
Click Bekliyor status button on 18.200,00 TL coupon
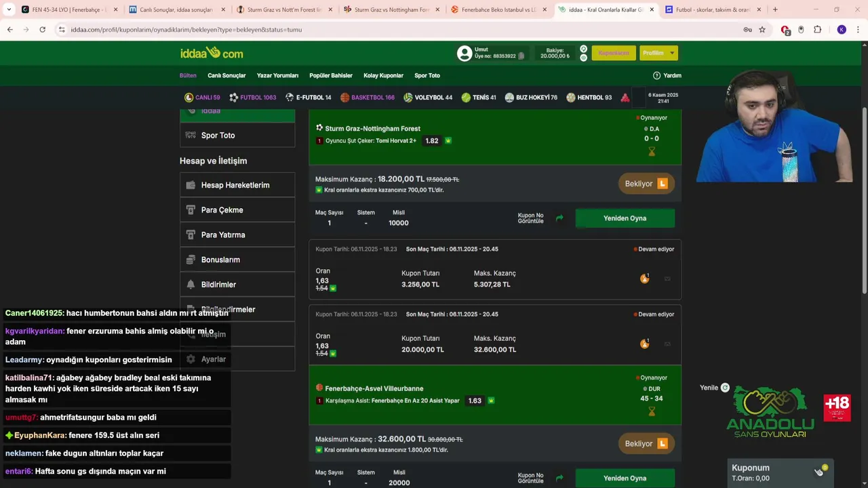(x=646, y=184)
